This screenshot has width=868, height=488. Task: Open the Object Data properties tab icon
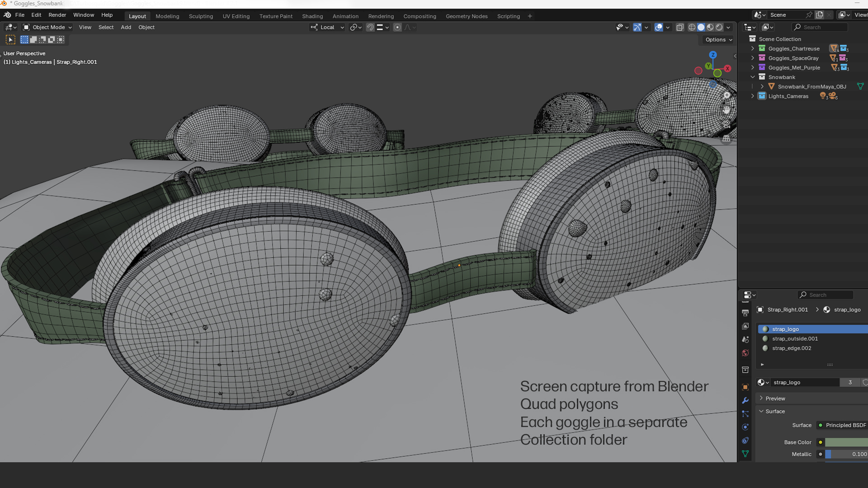[x=745, y=454]
